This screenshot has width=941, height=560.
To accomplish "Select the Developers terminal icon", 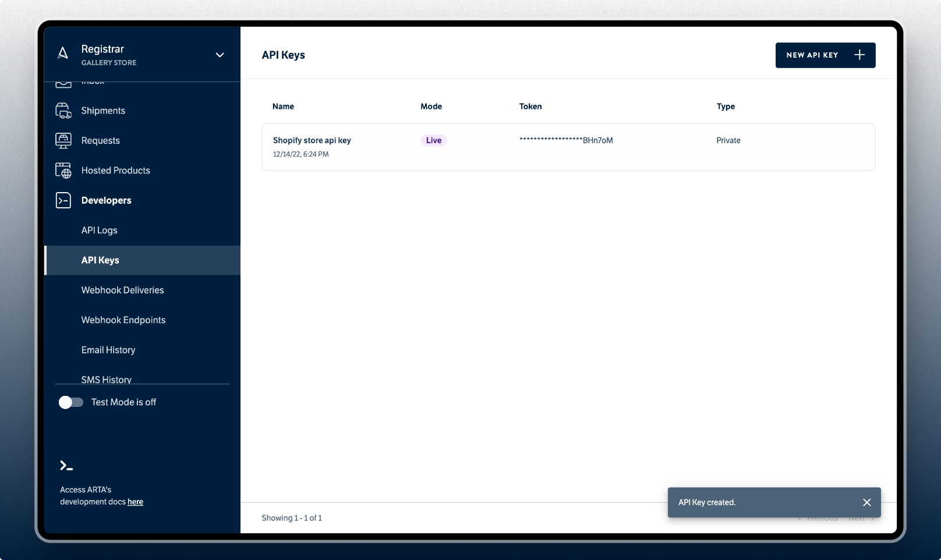I will pyautogui.click(x=64, y=200).
